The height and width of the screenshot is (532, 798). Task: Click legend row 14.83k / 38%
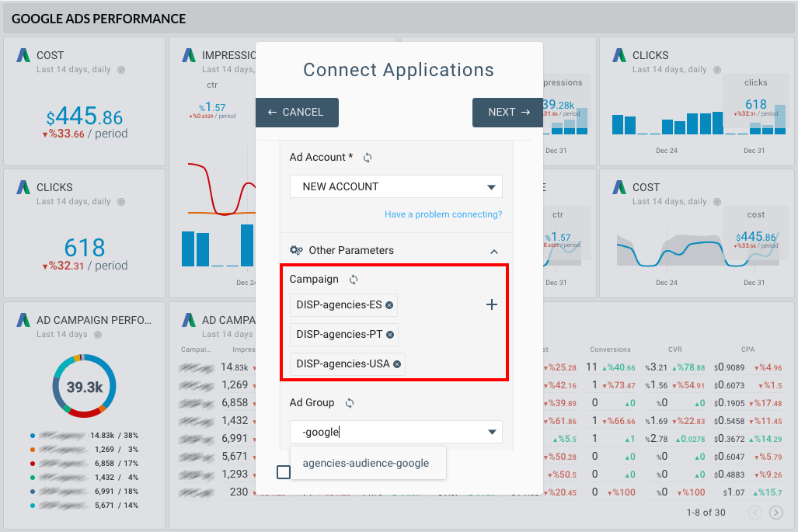(x=84, y=436)
